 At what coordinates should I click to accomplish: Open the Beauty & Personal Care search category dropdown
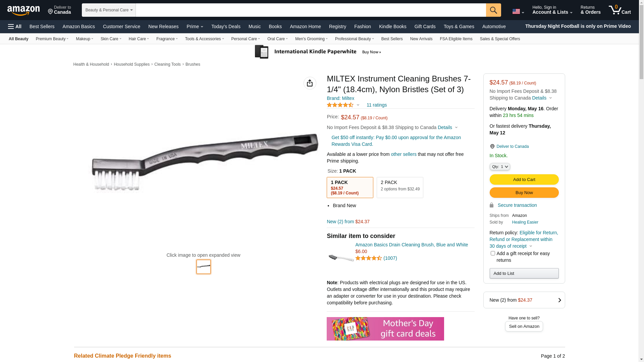pos(109,10)
